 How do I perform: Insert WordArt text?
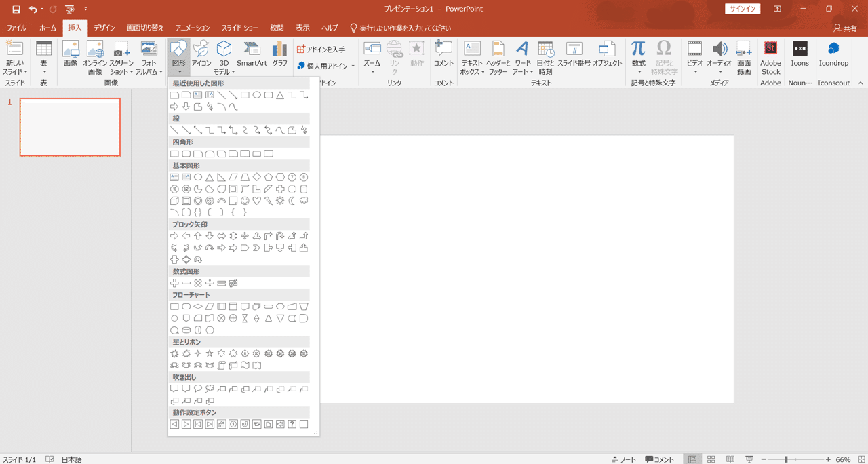coord(521,58)
